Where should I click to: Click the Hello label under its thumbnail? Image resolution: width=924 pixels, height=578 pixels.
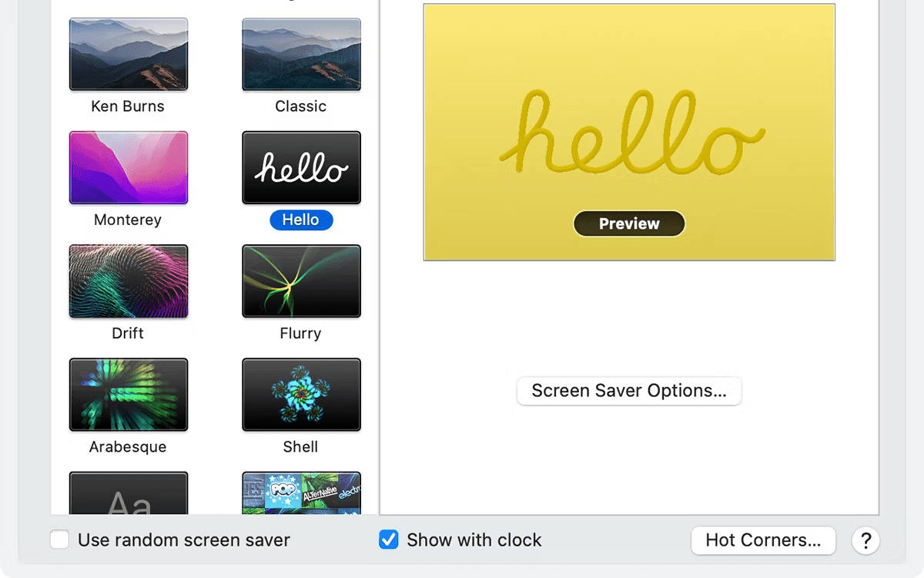[x=301, y=220]
